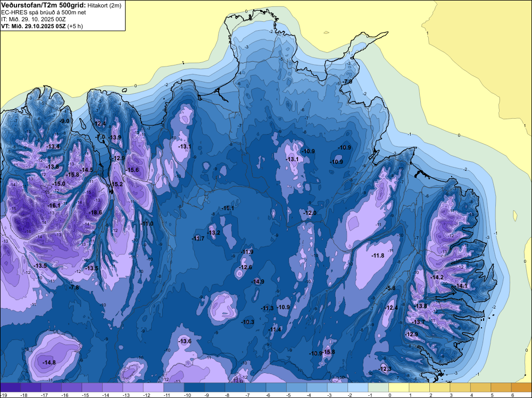532x398 pixels.
Task: Select the '-13.4' temperature reading
Action: click(x=53, y=146)
